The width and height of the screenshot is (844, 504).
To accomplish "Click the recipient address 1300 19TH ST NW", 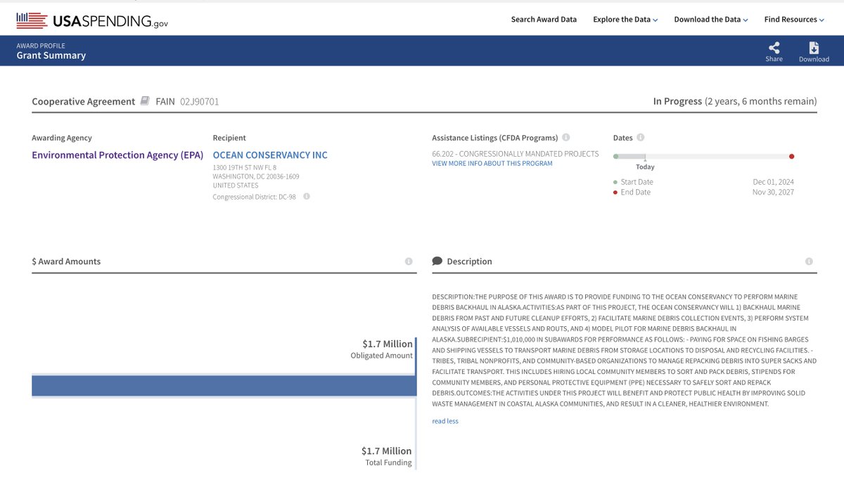I will tap(245, 168).
